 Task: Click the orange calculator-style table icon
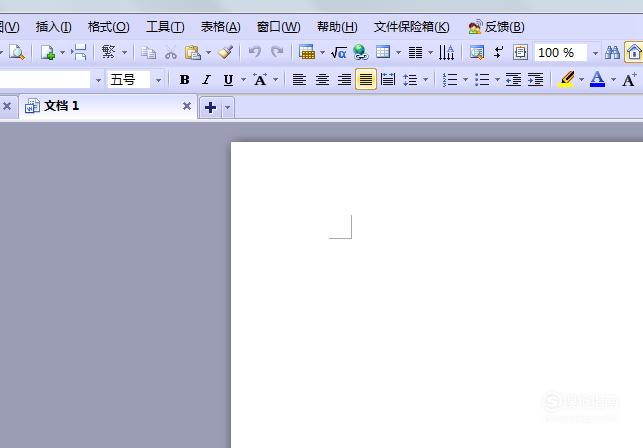pos(307,52)
